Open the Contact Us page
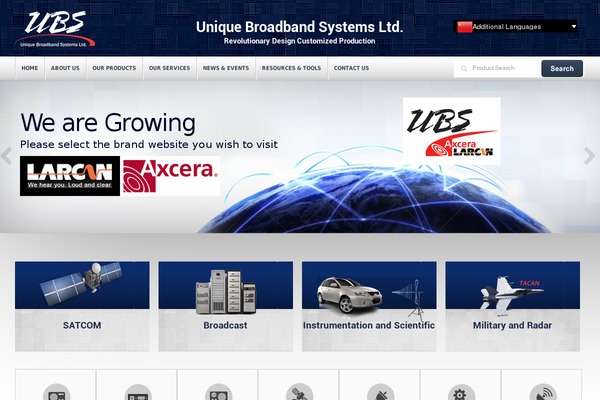Screen dimensions: 600x400 coord(351,68)
